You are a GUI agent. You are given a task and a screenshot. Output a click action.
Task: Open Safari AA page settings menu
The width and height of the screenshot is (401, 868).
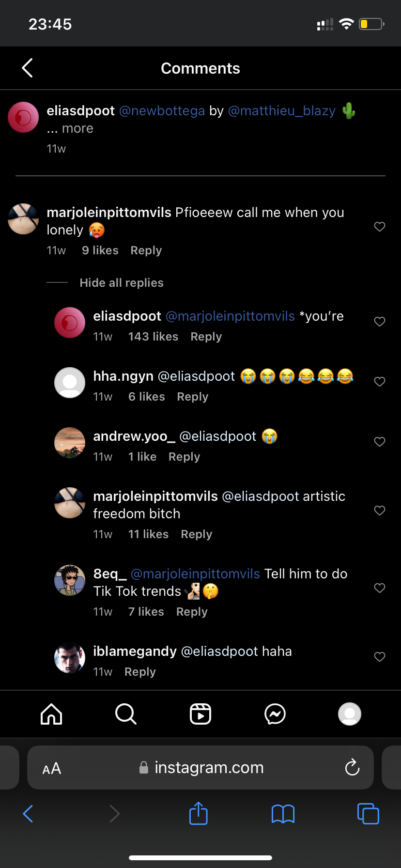pyautogui.click(x=52, y=768)
